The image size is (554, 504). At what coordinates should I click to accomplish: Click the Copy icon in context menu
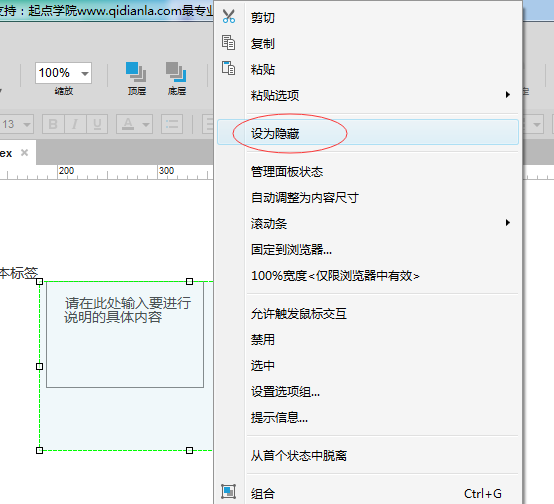228,43
